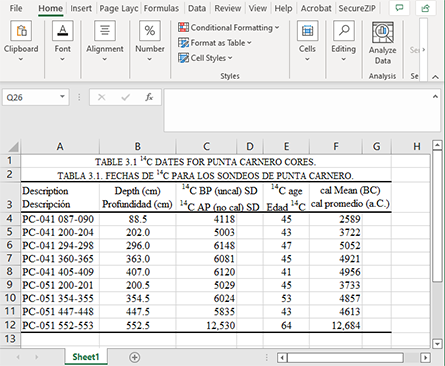Click the Name Box showing Q26

pos(31,97)
